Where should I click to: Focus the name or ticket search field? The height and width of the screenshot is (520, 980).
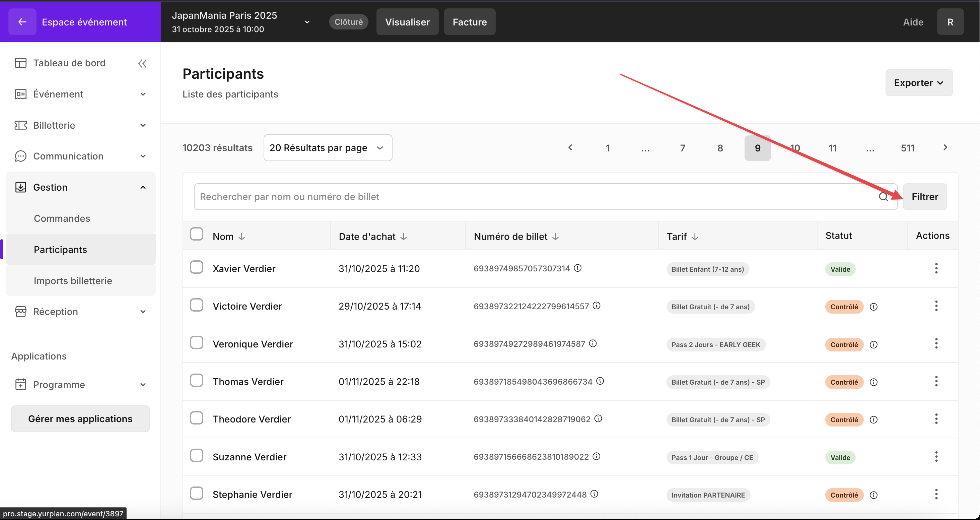[533, 197]
